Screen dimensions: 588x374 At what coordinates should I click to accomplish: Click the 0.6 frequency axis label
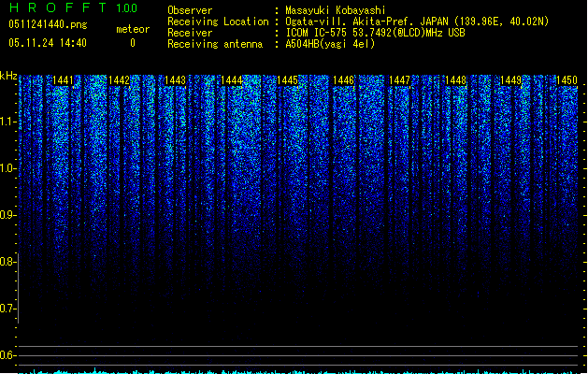point(7,355)
